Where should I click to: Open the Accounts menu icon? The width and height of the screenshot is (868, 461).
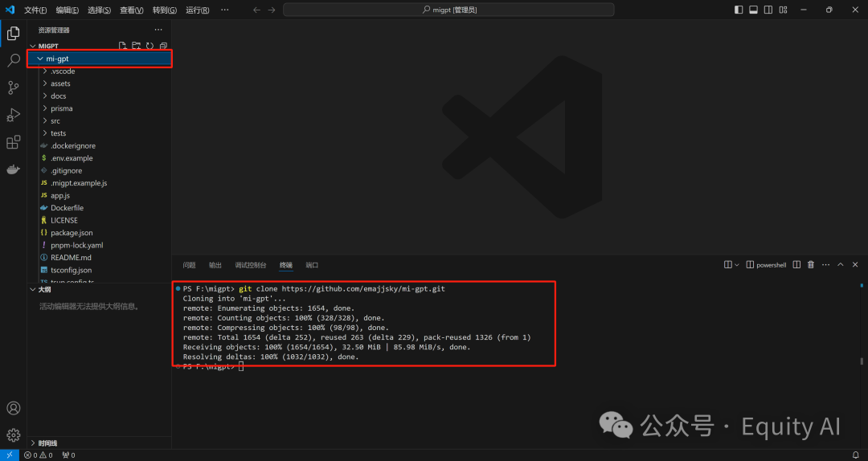14,408
